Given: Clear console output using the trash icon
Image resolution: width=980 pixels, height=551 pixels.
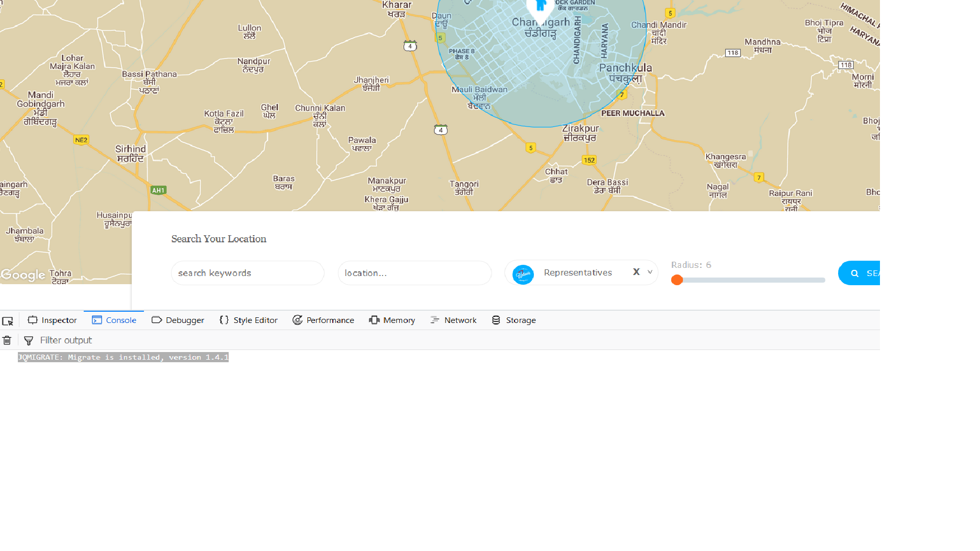Looking at the screenshot, I should point(7,340).
